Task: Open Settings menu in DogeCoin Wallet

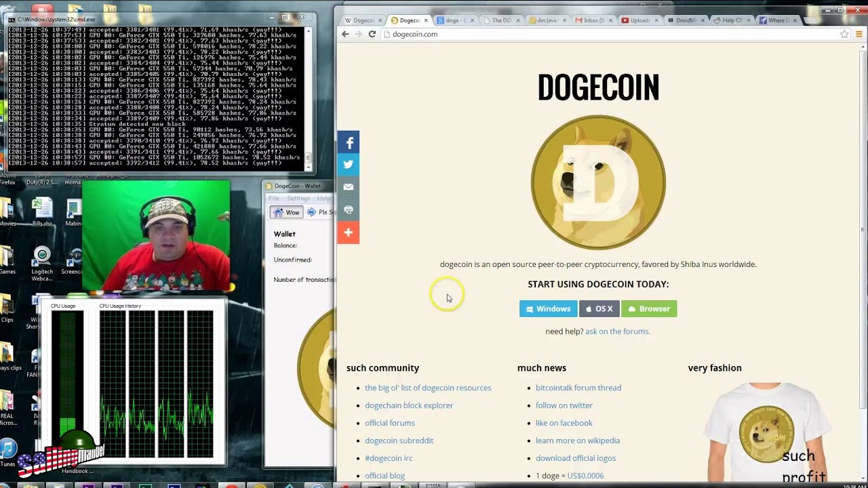Action: coord(298,198)
